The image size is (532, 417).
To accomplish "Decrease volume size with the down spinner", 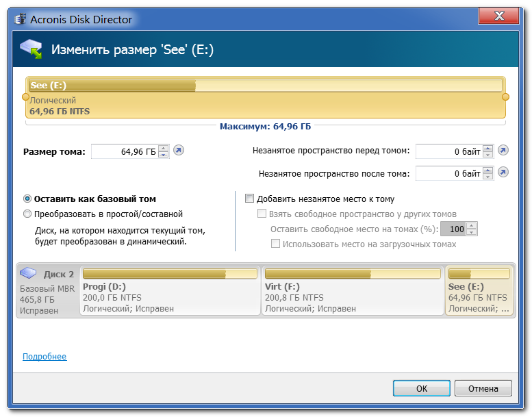I will 164,154.
